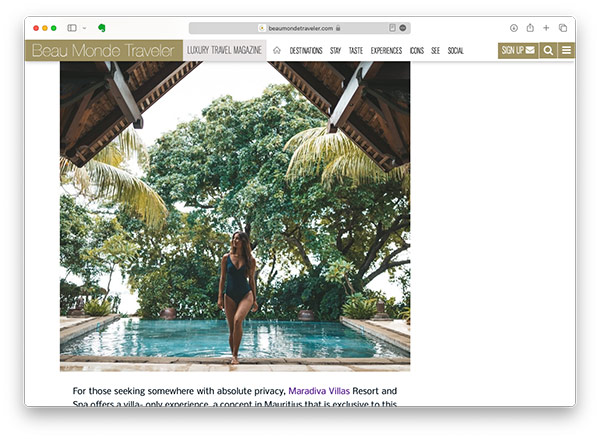
Task: Click the home icon in site navigation
Action: tap(277, 50)
